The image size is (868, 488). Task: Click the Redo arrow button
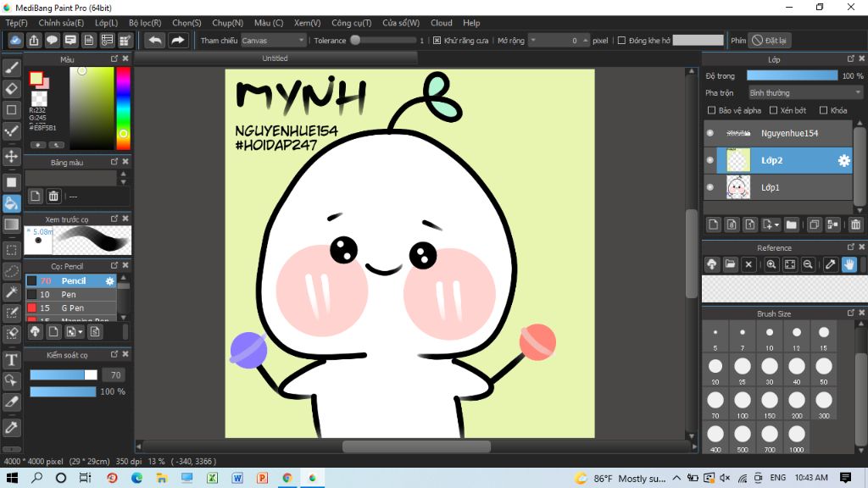click(178, 41)
